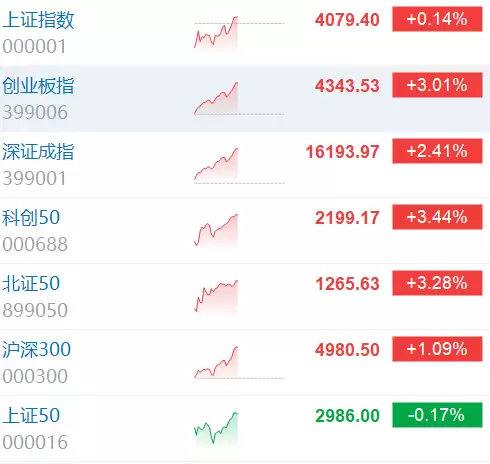This screenshot has height=464, width=490.
Task: Open the 创业板指 index name link
Action: pyautogui.click(x=38, y=86)
